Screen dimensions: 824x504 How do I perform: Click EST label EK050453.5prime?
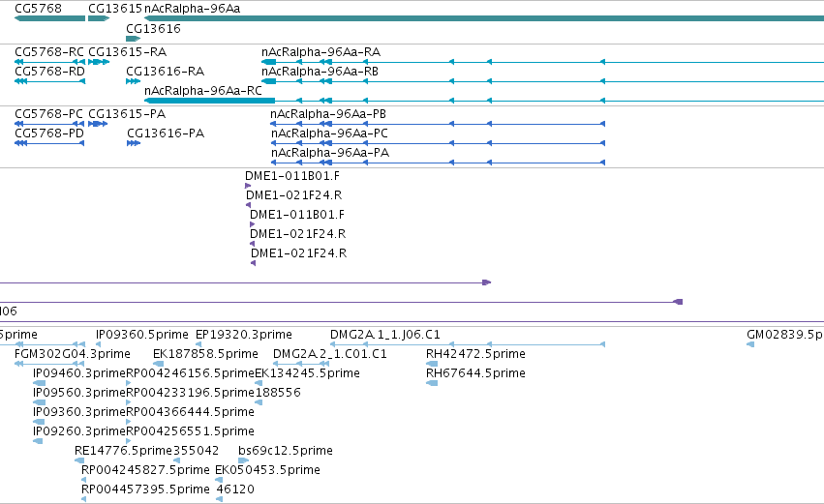[x=267, y=470]
